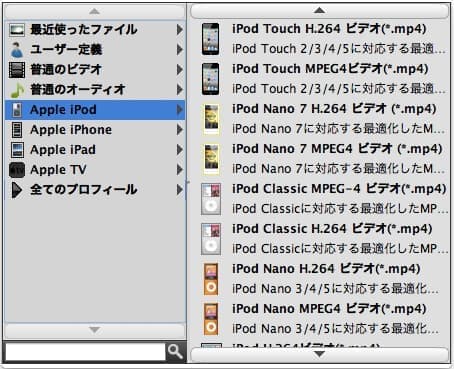Select iPod Touch H.264 profile thumbnail
The width and height of the screenshot is (454, 369).
[x=211, y=39]
